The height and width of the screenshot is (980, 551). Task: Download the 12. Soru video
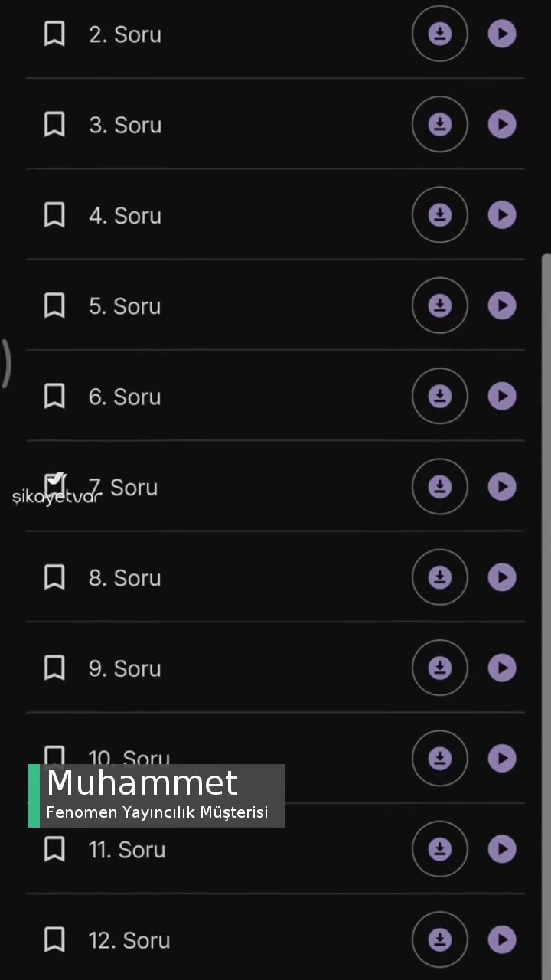(439, 939)
